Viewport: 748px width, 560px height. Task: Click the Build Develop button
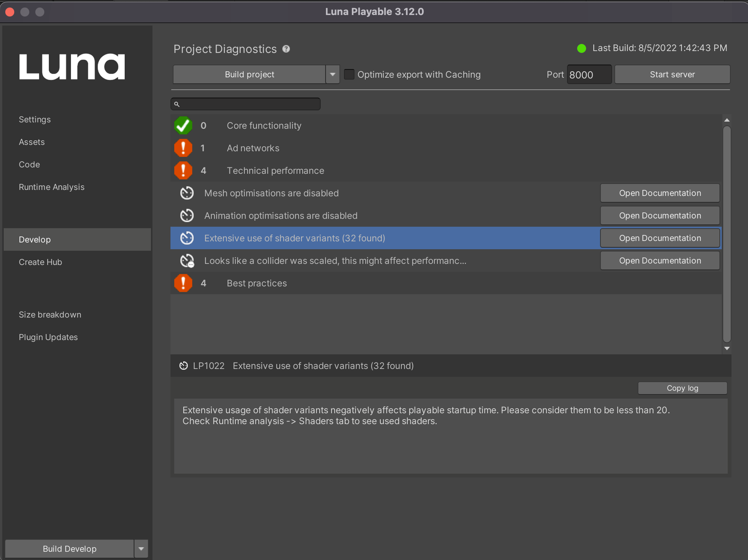(x=69, y=549)
